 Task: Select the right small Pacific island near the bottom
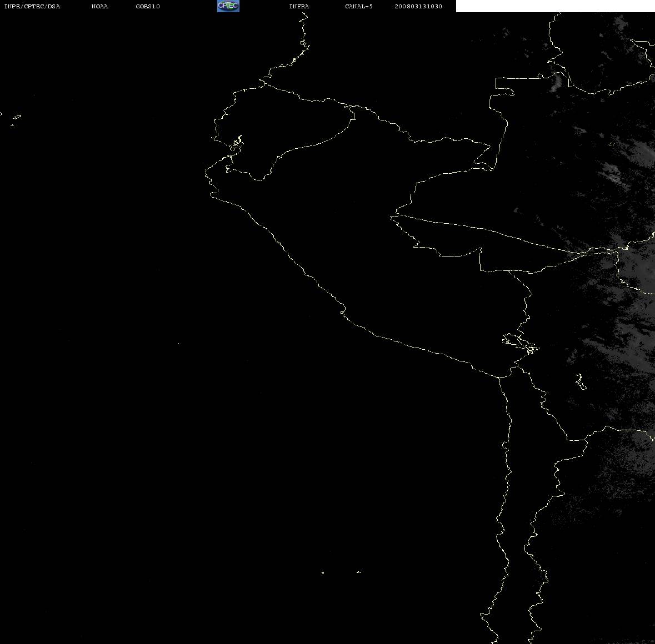359,572
